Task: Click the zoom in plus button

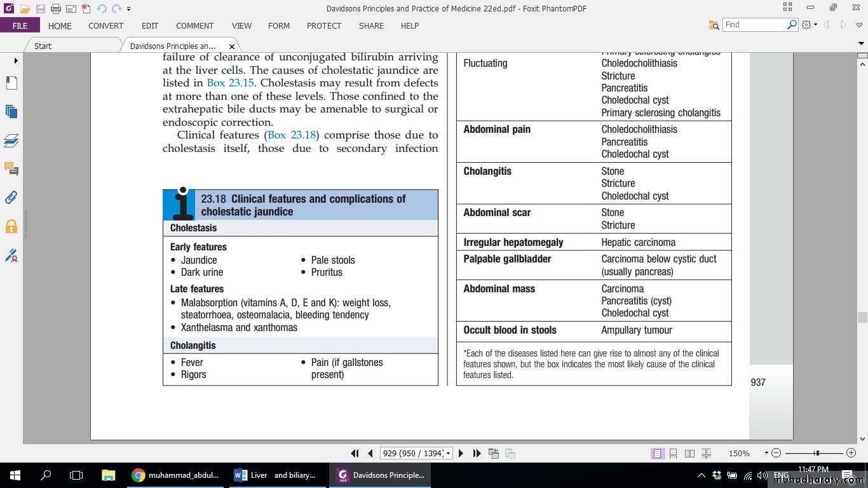Action: click(851, 453)
